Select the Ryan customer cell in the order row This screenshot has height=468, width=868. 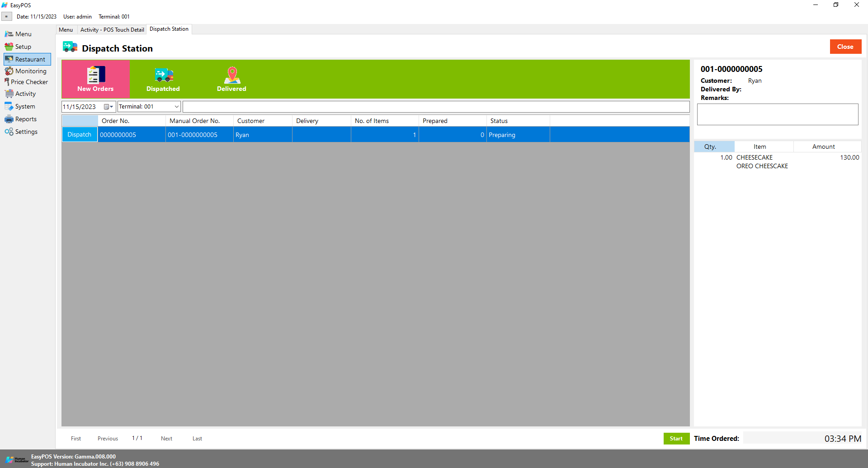coord(263,135)
